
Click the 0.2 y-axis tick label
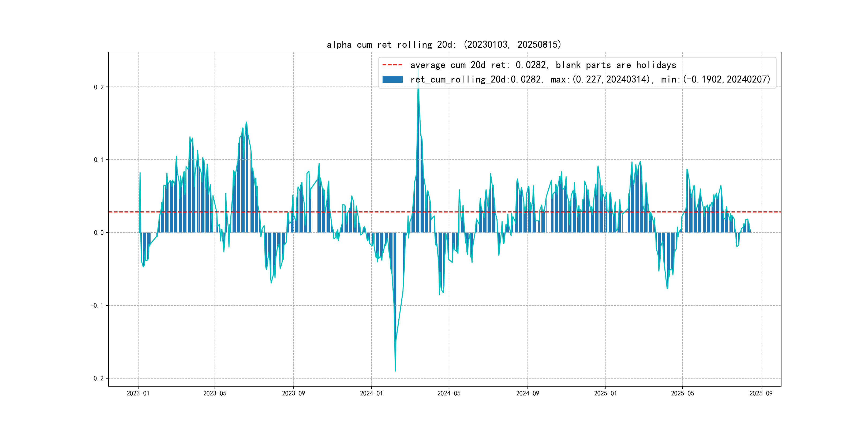(99, 87)
